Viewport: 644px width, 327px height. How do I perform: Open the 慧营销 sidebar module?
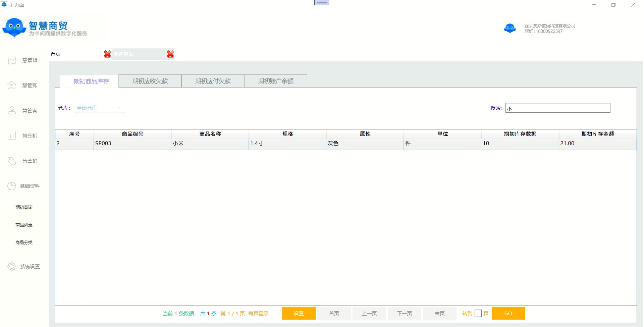23,161
